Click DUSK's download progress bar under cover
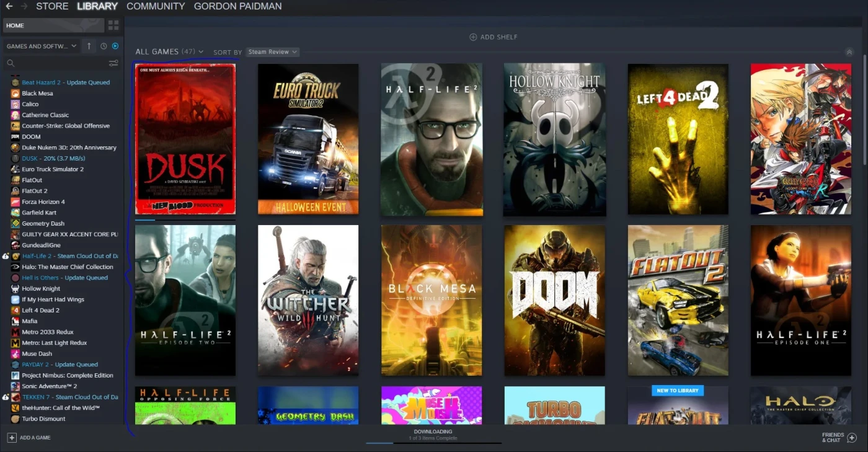Image resolution: width=868 pixels, height=452 pixels. [185, 219]
